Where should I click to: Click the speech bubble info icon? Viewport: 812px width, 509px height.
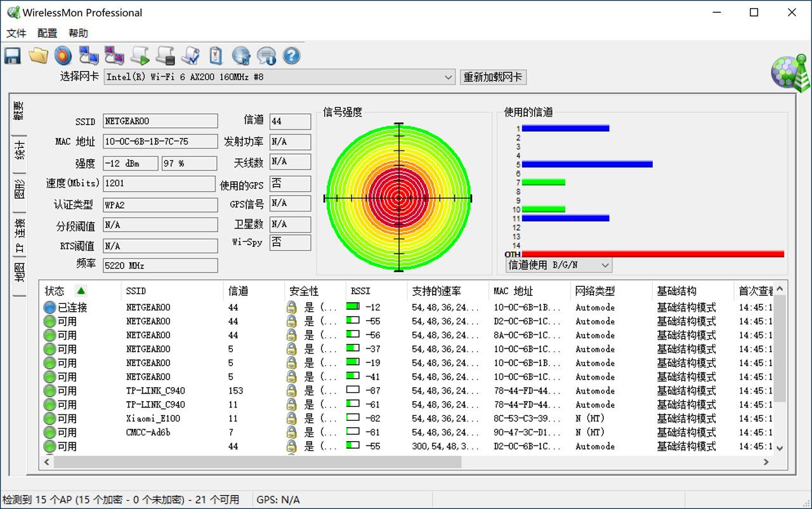(266, 56)
